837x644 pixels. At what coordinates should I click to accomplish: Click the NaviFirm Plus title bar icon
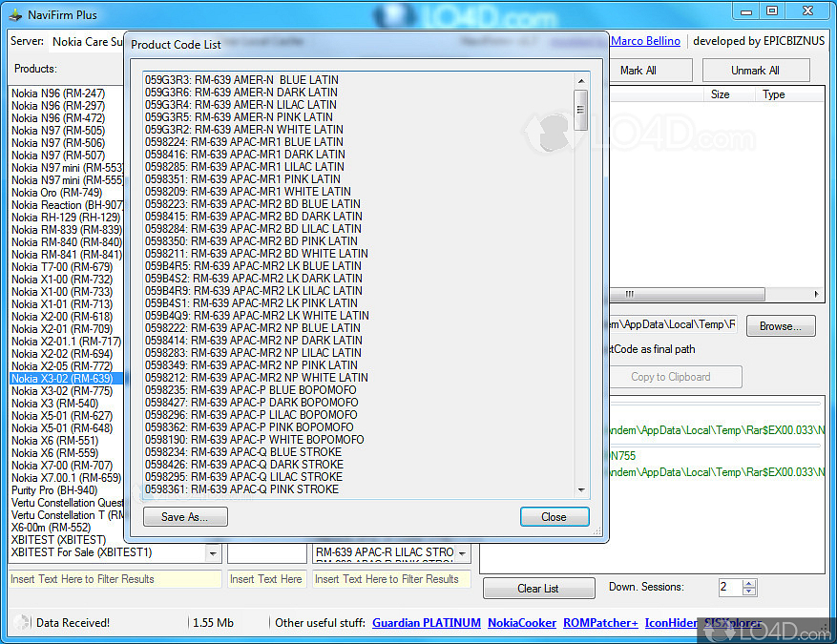tap(15, 15)
